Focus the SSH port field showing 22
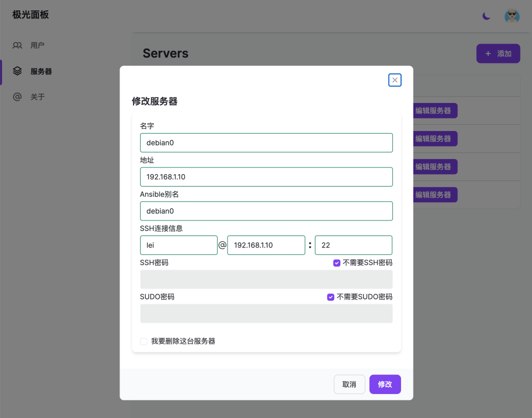Image resolution: width=532 pixels, height=418 pixels. [353, 245]
